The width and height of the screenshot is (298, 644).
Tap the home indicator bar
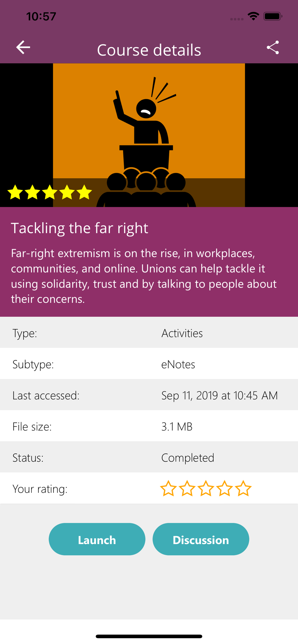149,636
